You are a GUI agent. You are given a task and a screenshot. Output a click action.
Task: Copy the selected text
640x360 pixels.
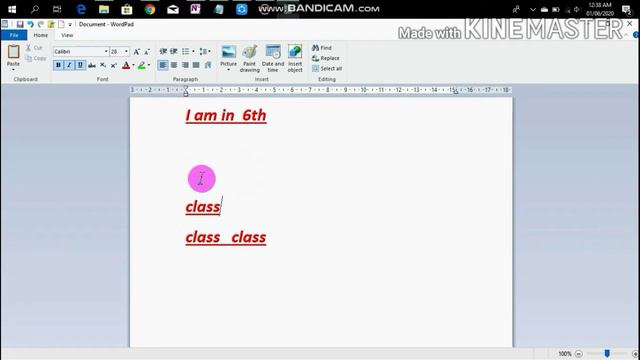[x=36, y=58]
